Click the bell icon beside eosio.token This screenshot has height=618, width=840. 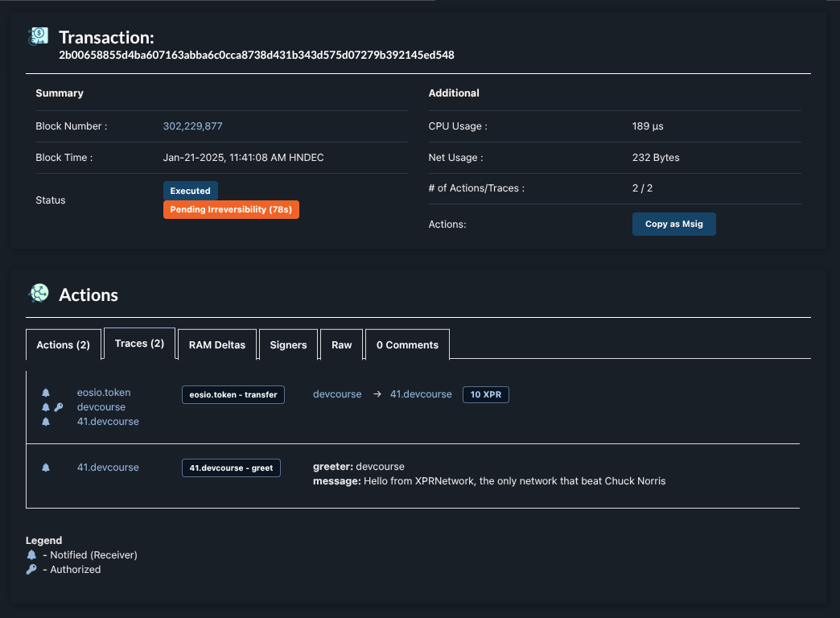pos(46,393)
